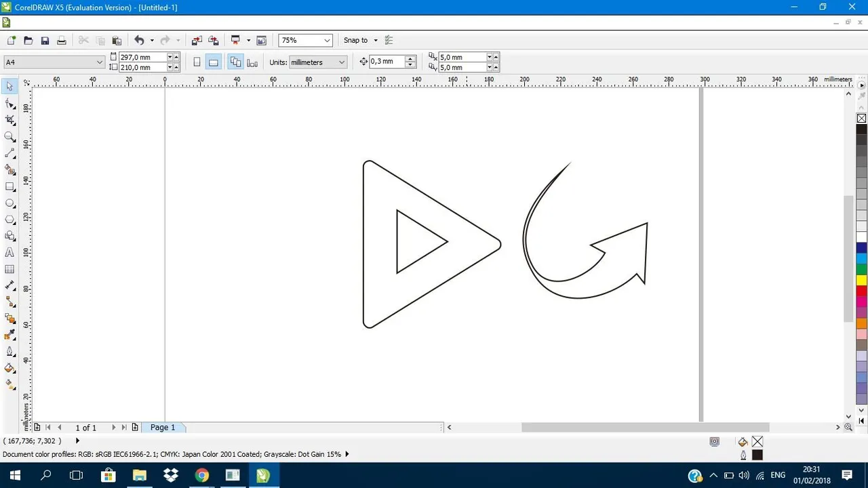The image size is (868, 488).
Task: Select the Table tool
Action: [x=9, y=269]
